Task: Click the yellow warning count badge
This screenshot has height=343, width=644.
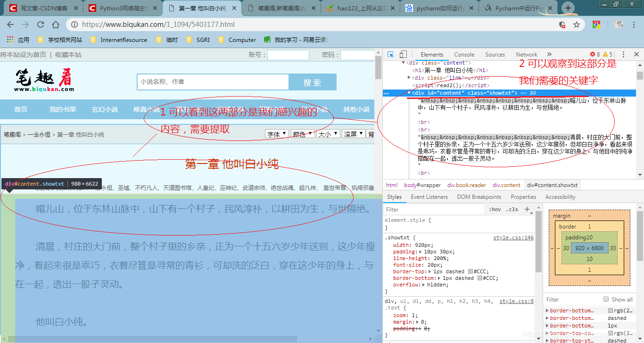Action: 608,55
